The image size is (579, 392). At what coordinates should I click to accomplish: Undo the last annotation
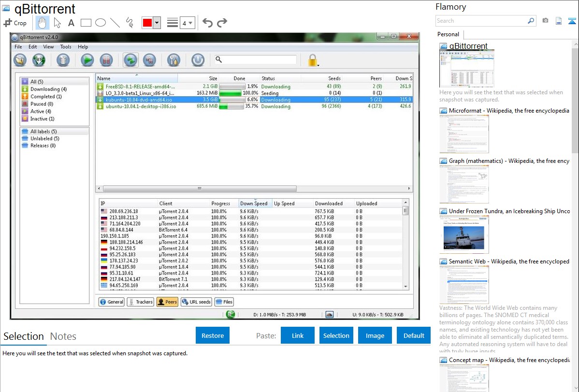point(207,23)
